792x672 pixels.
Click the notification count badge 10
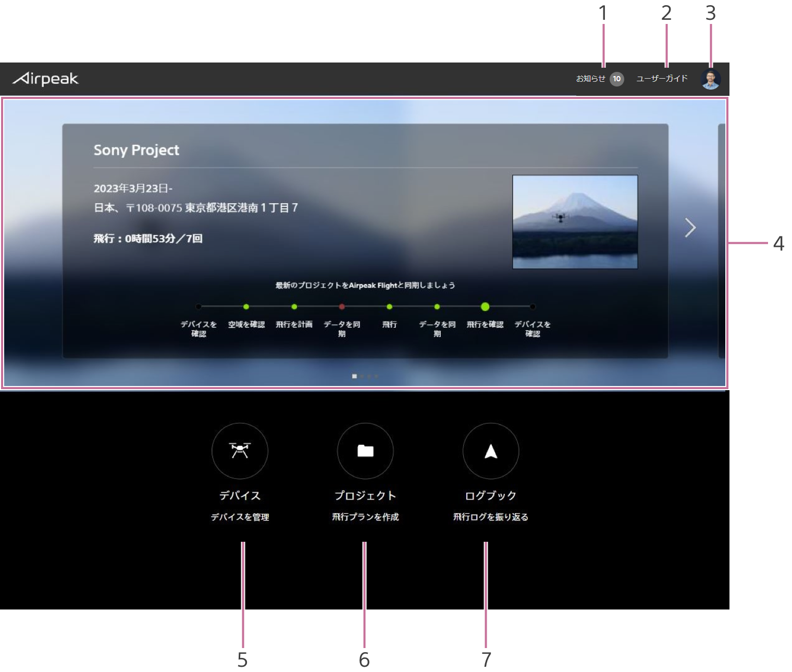617,79
